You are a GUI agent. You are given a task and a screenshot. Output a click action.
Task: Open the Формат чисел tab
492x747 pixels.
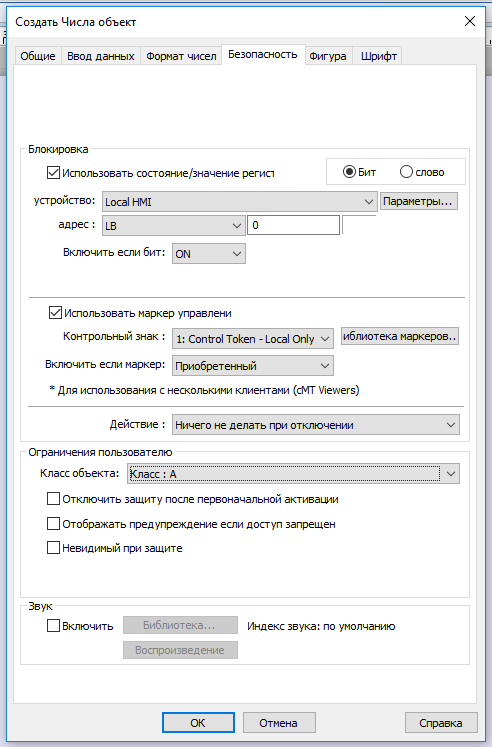181,56
